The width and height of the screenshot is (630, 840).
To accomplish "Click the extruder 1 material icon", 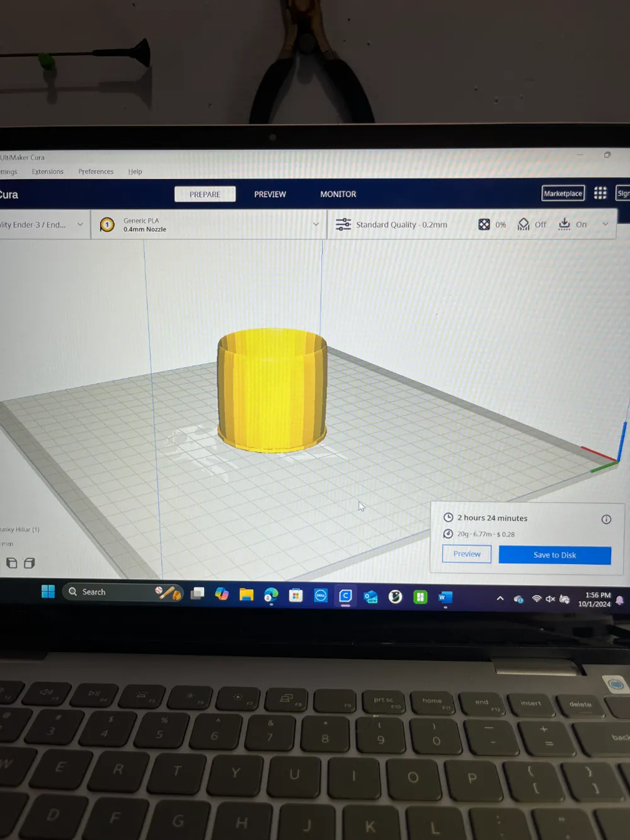I will click(x=107, y=224).
